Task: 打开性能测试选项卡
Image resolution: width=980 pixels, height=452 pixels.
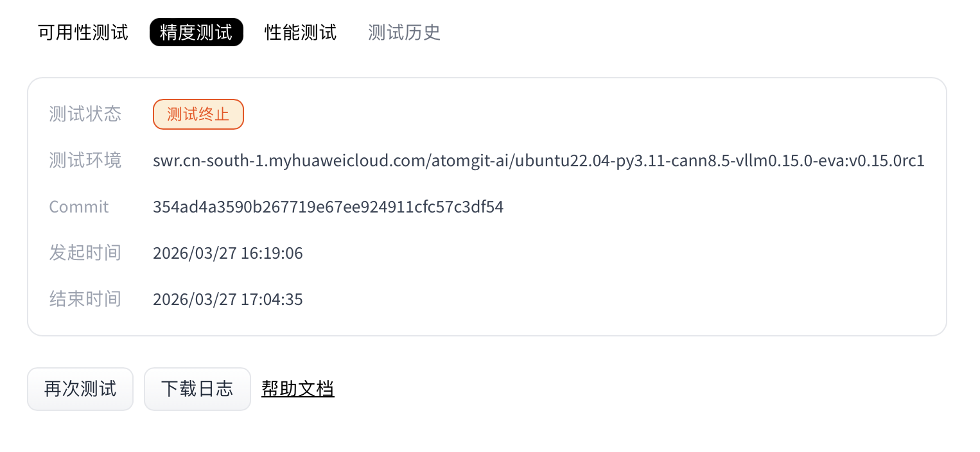Action: pos(300,31)
